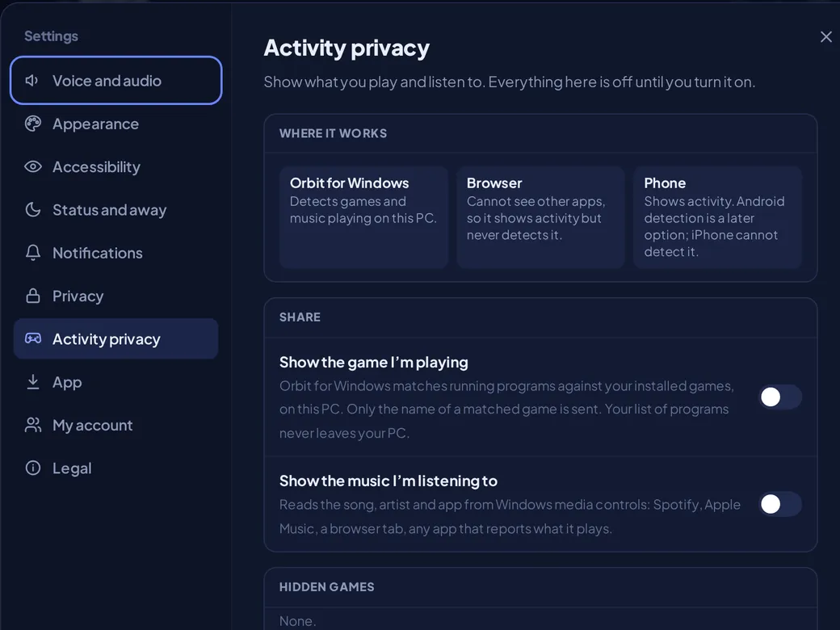Enable Show the game I'm playing toggle

pyautogui.click(x=780, y=397)
